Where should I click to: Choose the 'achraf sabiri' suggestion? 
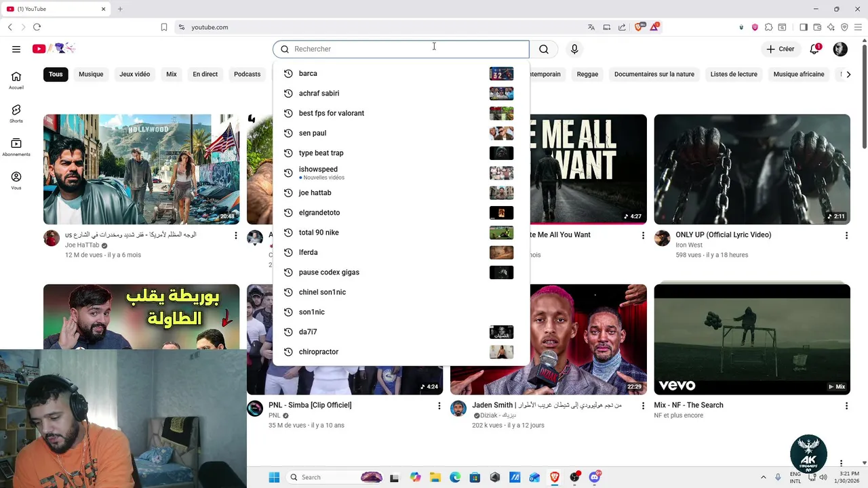pos(401,94)
